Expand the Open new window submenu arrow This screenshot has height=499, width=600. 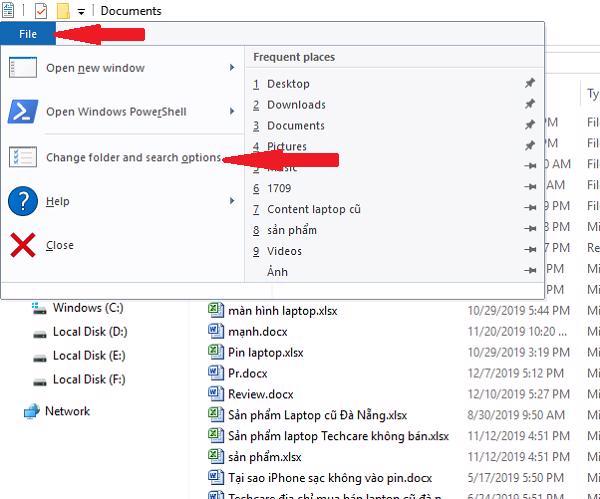click(232, 68)
